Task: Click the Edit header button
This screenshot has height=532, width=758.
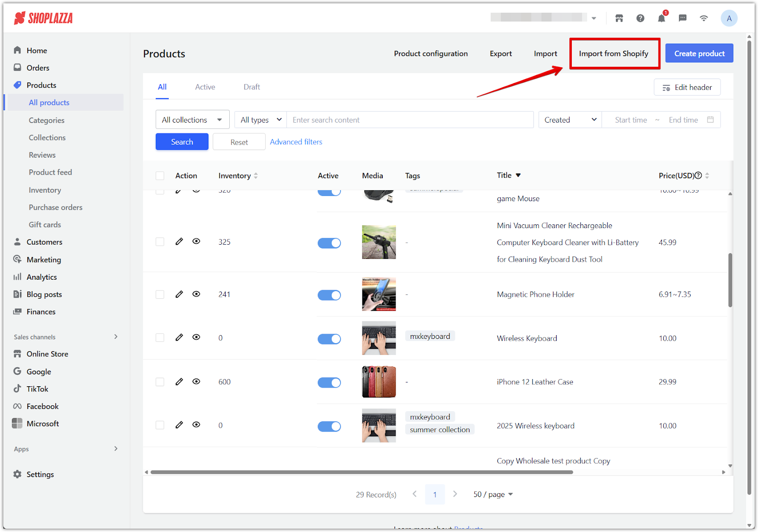Action: [687, 87]
